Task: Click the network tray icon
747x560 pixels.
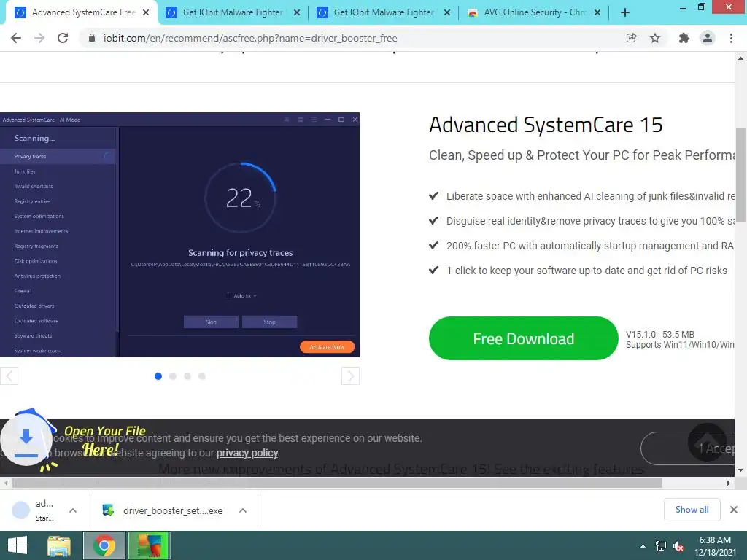Action: [x=661, y=546]
